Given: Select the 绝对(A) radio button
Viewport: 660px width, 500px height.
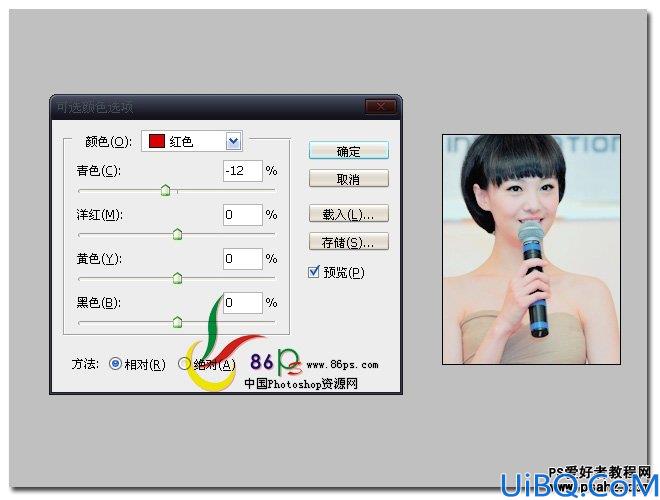Looking at the screenshot, I should tap(184, 364).
